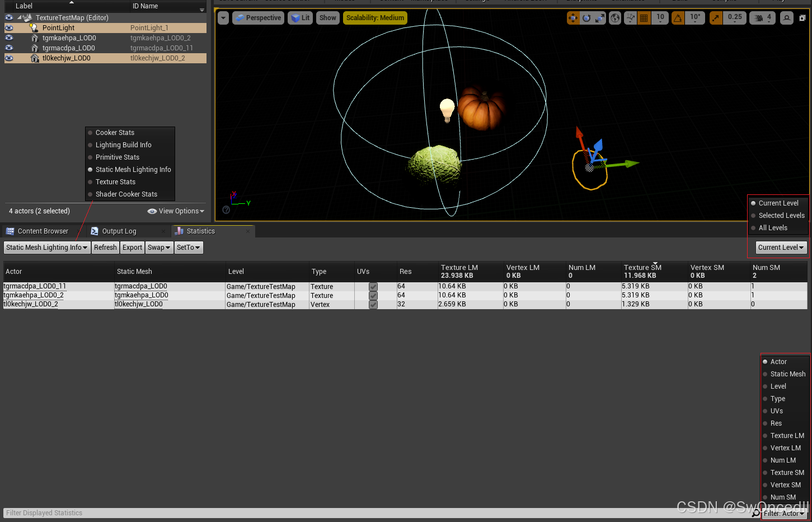Toggle world/local coordinate globe icon

pyautogui.click(x=615, y=18)
